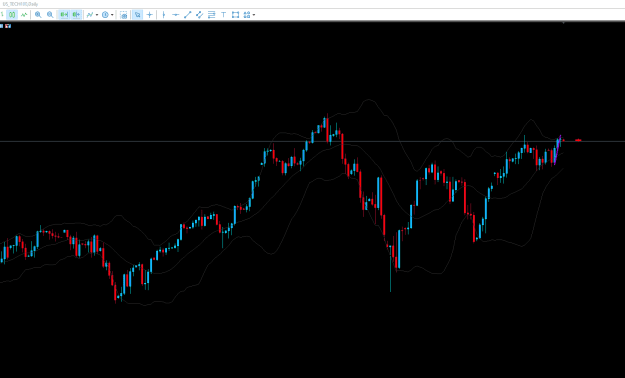The height and width of the screenshot is (378, 625).
Task: Click the zoom in magnifier icon
Action: 38,15
